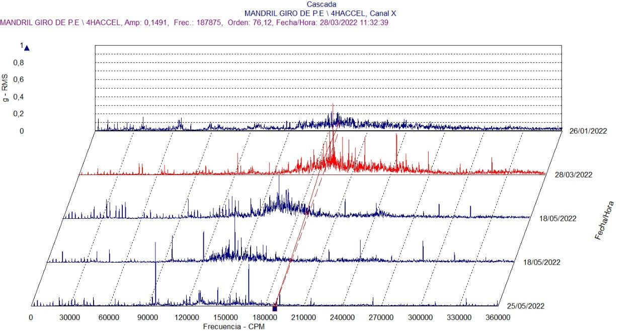This screenshot has height=331, width=644.
Task: Click the 210000 tick on the frequency axis
Action: (303, 317)
